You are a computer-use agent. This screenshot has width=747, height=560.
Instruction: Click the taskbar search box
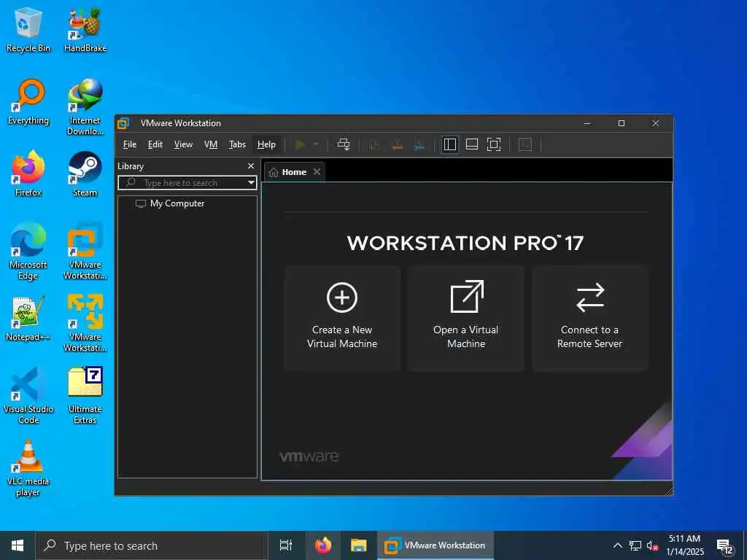[x=152, y=545]
